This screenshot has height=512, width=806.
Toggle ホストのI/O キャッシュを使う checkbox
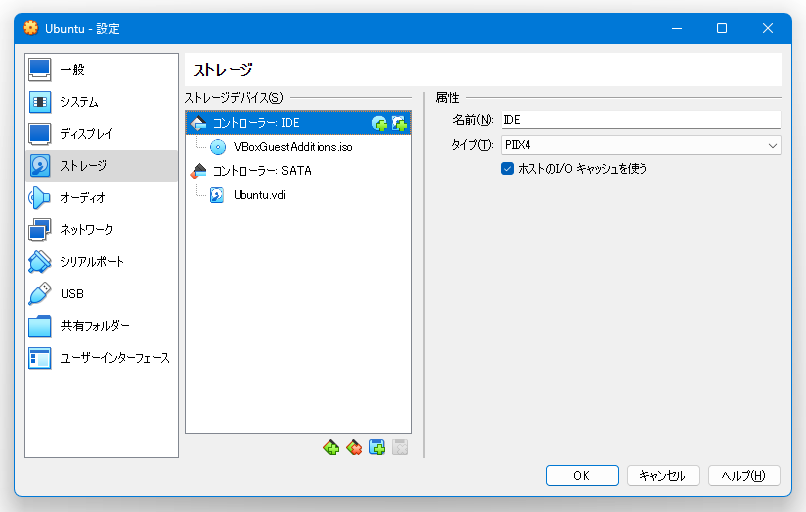coord(507,169)
